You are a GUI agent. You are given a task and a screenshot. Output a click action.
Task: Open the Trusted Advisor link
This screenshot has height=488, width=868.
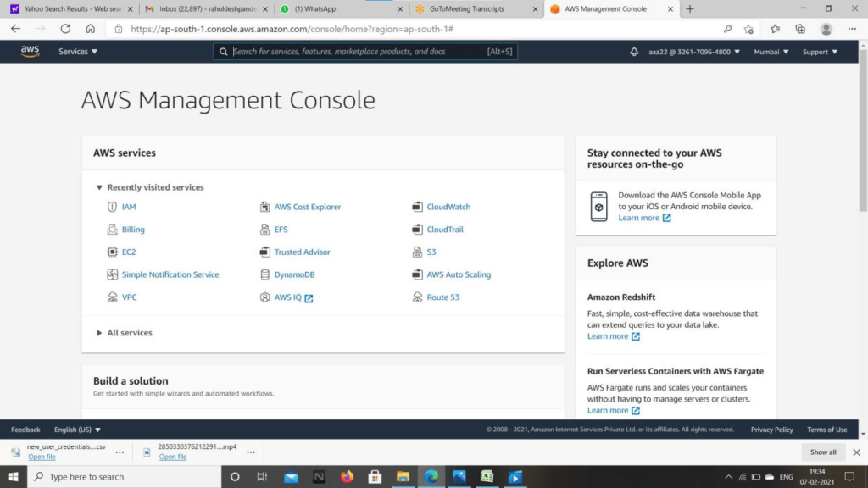(303, 252)
